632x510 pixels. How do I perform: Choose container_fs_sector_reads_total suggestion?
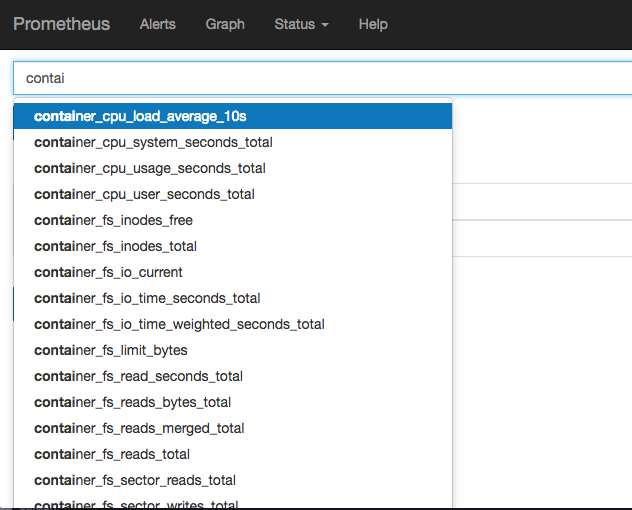[135, 480]
